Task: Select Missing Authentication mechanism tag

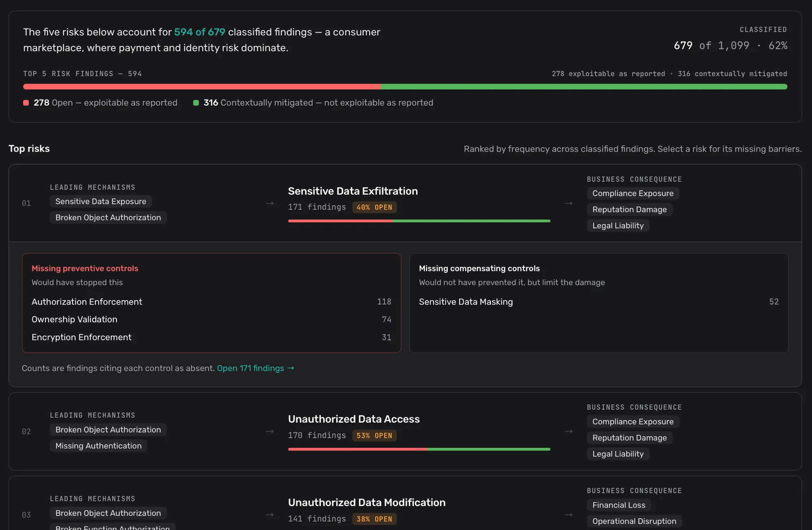Action: tap(98, 446)
